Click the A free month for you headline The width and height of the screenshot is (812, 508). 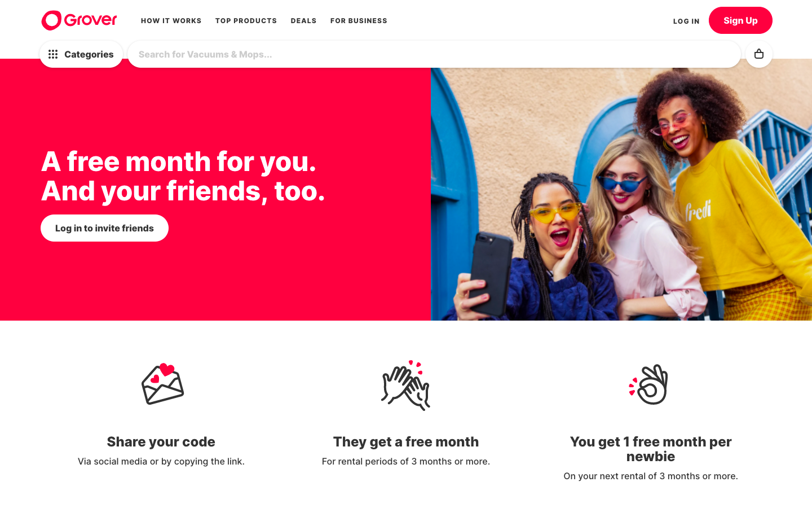[183, 176]
